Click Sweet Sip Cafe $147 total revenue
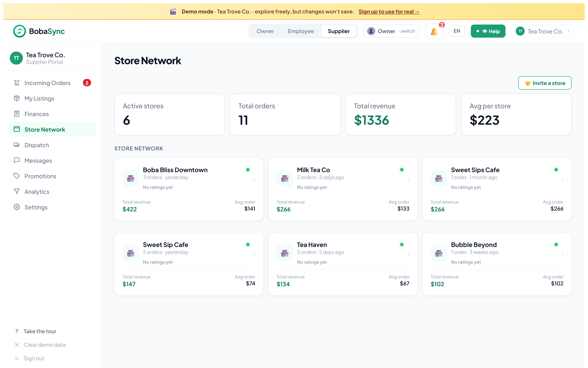The height and width of the screenshot is (368, 588). 129,284
